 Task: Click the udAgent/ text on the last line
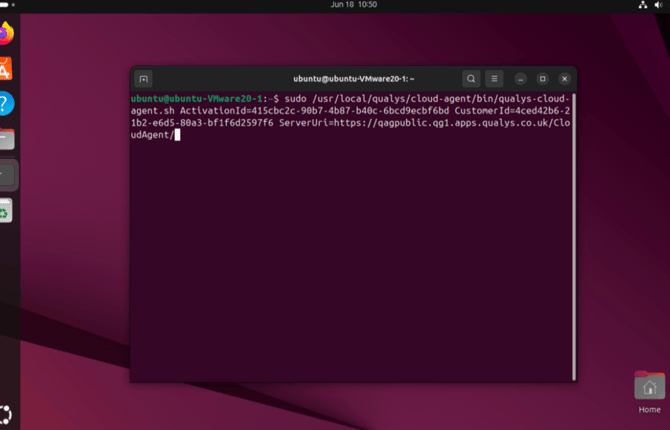pyautogui.click(x=153, y=135)
